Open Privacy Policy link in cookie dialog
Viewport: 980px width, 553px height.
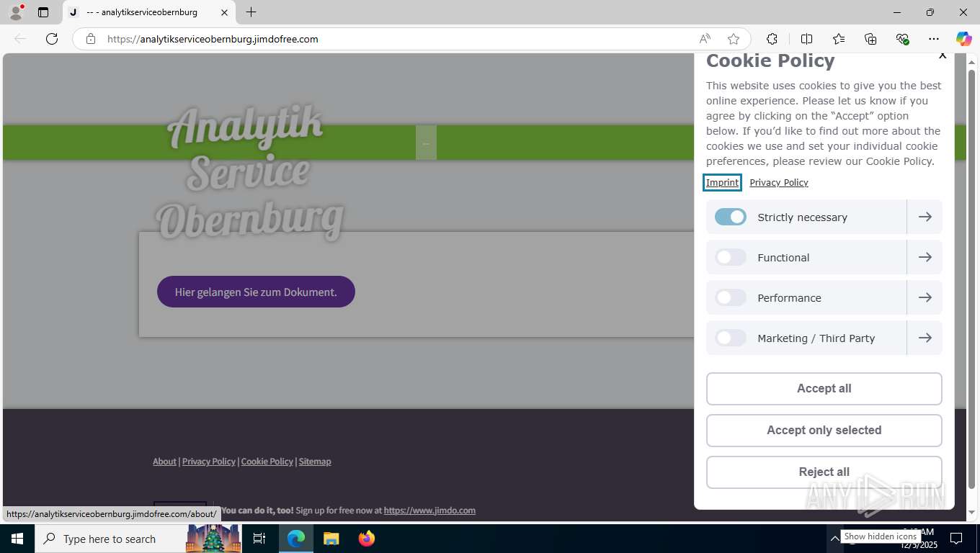tap(779, 182)
